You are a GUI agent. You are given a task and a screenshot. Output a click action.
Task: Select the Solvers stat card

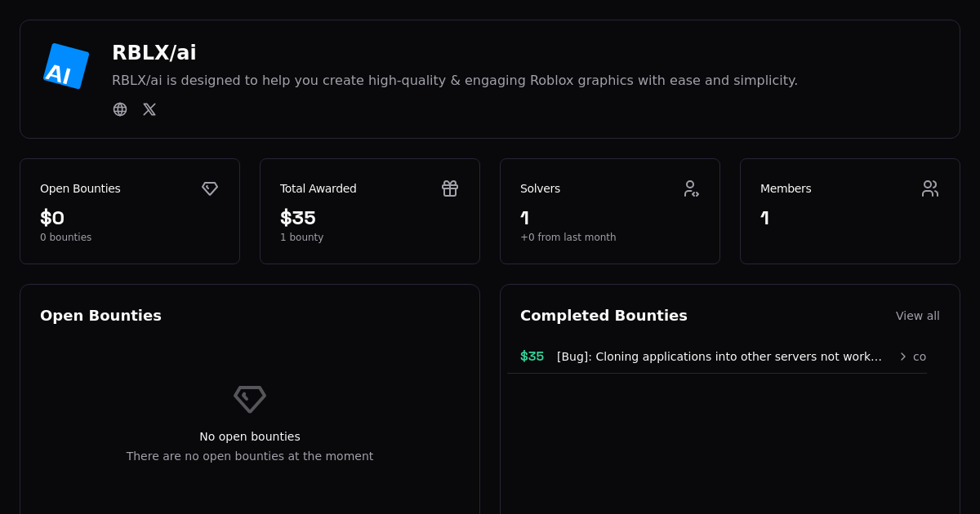tap(610, 211)
